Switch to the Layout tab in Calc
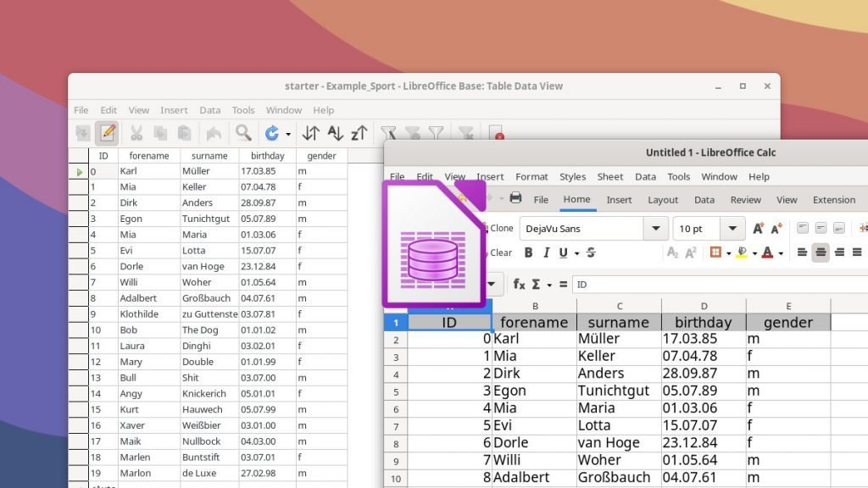The height and width of the screenshot is (488, 868). (663, 200)
